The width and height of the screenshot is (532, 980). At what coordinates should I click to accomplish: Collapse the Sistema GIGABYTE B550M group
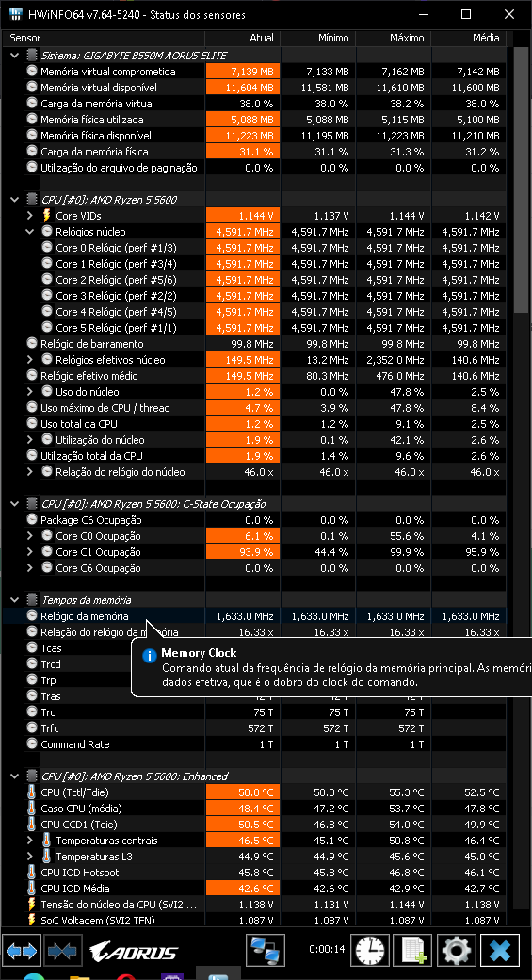pyautogui.click(x=14, y=56)
